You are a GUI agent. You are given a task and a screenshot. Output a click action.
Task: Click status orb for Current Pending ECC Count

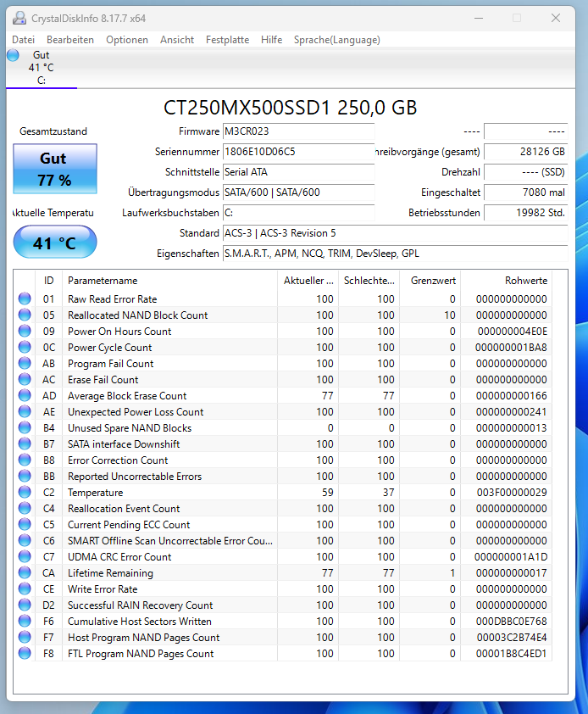pyautogui.click(x=25, y=524)
